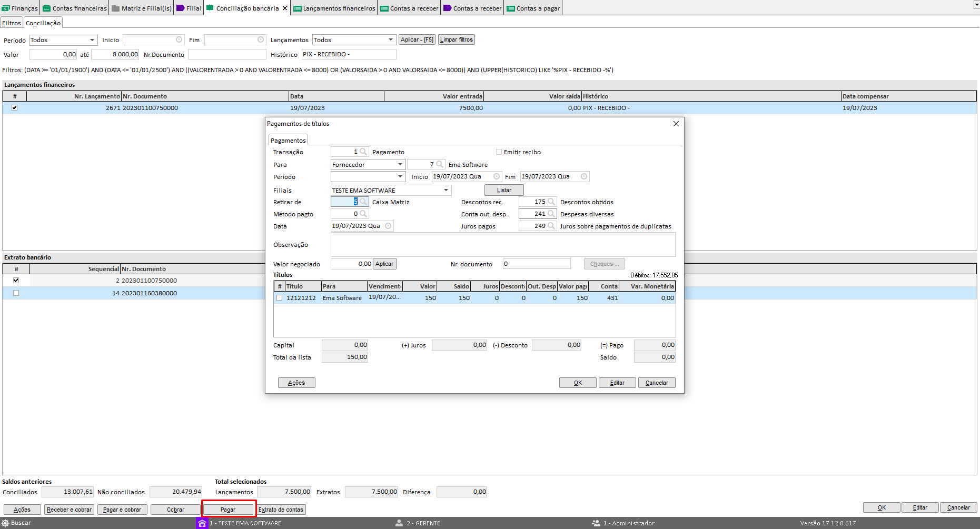This screenshot has width=980, height=529.
Task: Click into the Observação text area
Action: [503, 244]
